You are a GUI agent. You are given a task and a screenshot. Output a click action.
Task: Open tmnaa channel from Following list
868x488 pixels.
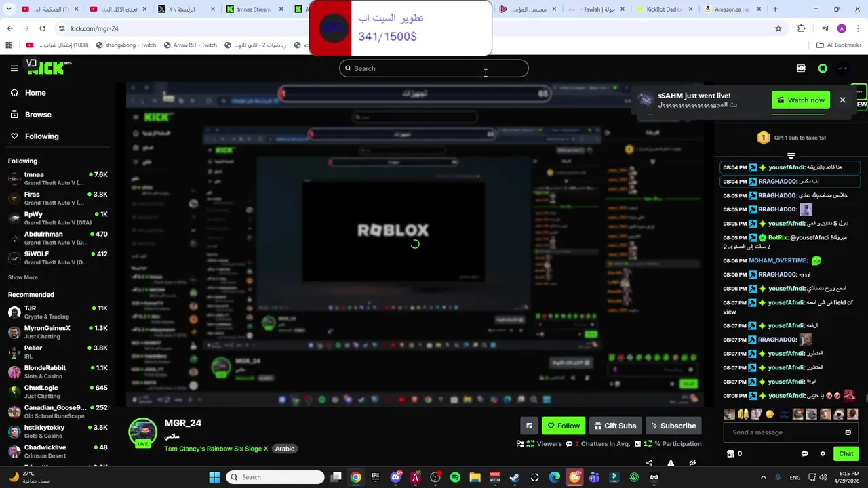click(58, 178)
